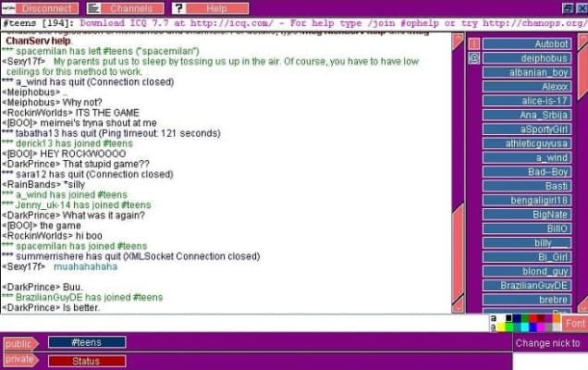Click the message input field

(x=245, y=323)
